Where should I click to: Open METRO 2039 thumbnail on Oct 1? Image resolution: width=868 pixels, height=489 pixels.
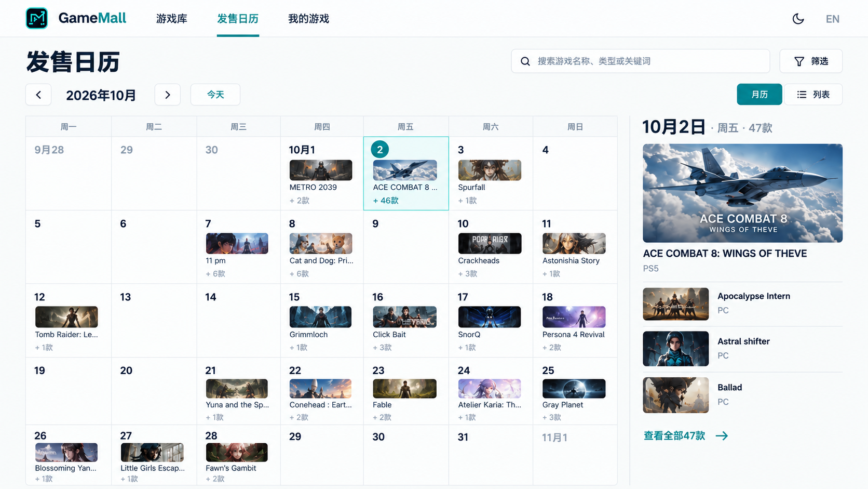(321, 170)
